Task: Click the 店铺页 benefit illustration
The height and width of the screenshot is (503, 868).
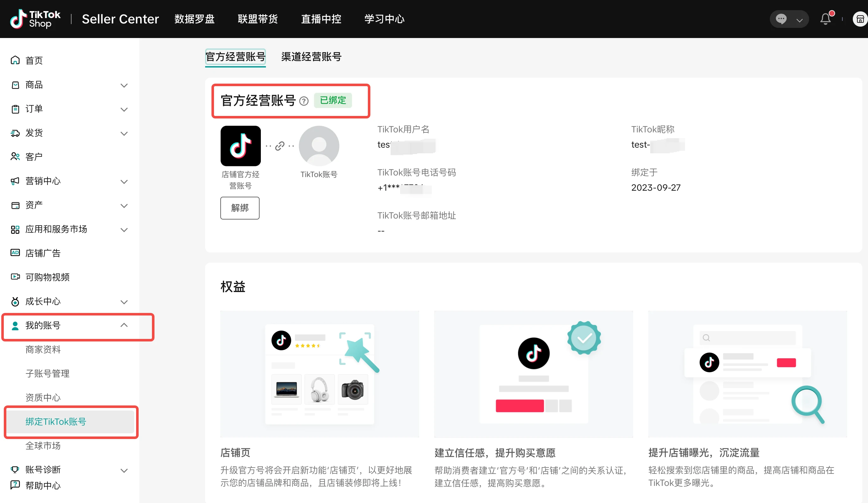Action: click(x=319, y=374)
